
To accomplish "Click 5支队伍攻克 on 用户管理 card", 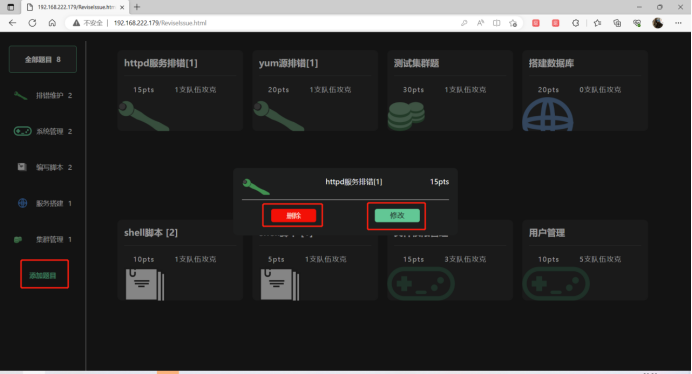I will click(x=600, y=259).
